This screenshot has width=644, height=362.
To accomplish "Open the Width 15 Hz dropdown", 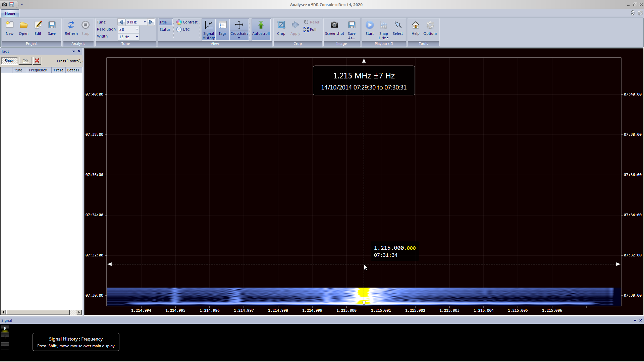I will [x=137, y=37].
